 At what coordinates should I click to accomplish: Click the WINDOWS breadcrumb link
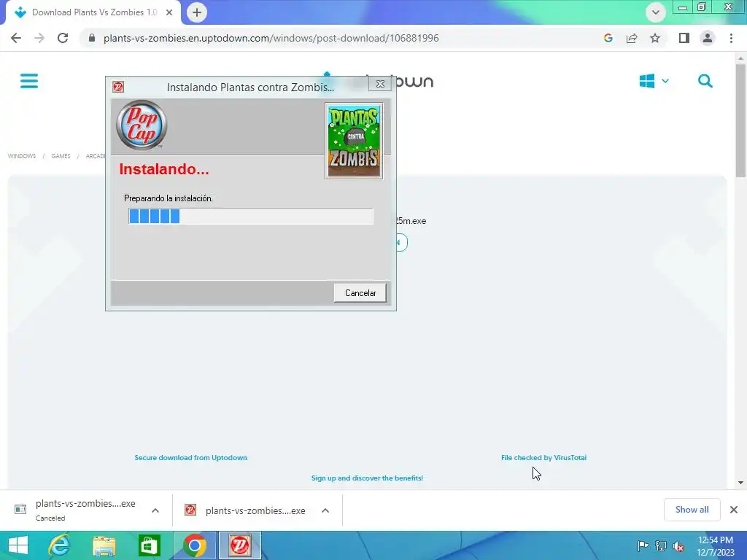[22, 156]
